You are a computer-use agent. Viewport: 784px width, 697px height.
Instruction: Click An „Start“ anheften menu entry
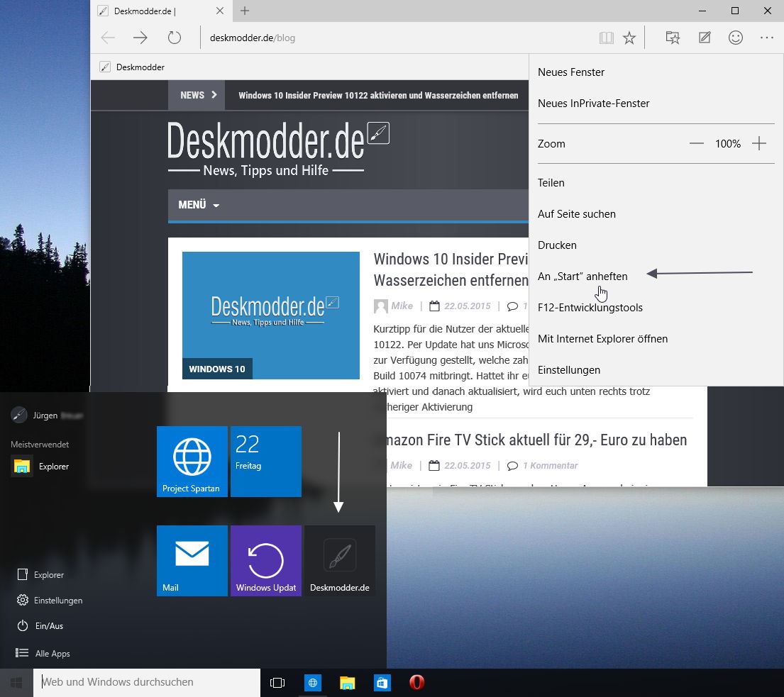click(656, 277)
